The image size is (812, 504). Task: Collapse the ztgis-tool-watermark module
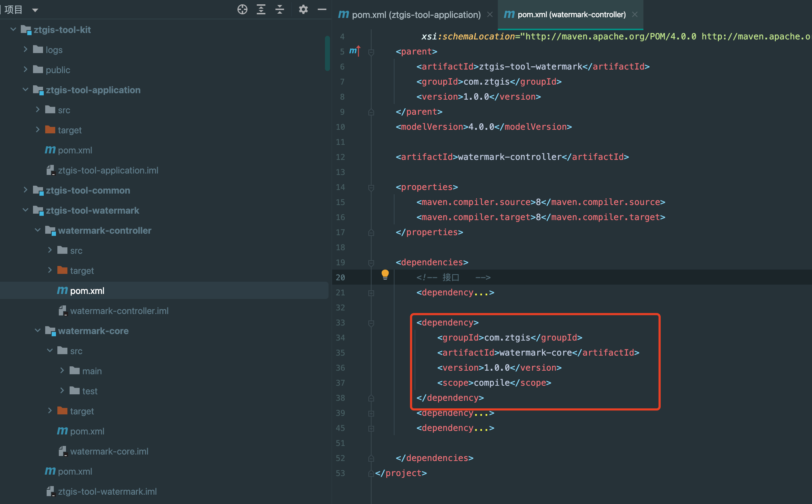coord(25,210)
